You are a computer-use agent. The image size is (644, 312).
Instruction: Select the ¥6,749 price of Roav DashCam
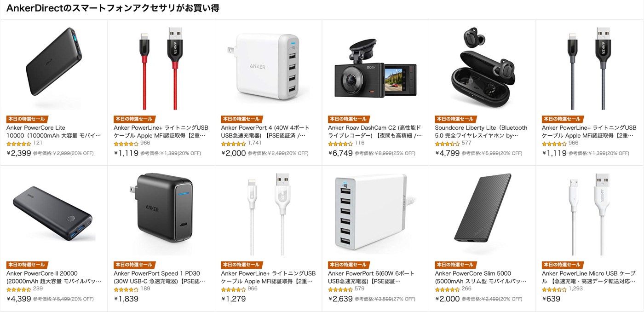(340, 153)
